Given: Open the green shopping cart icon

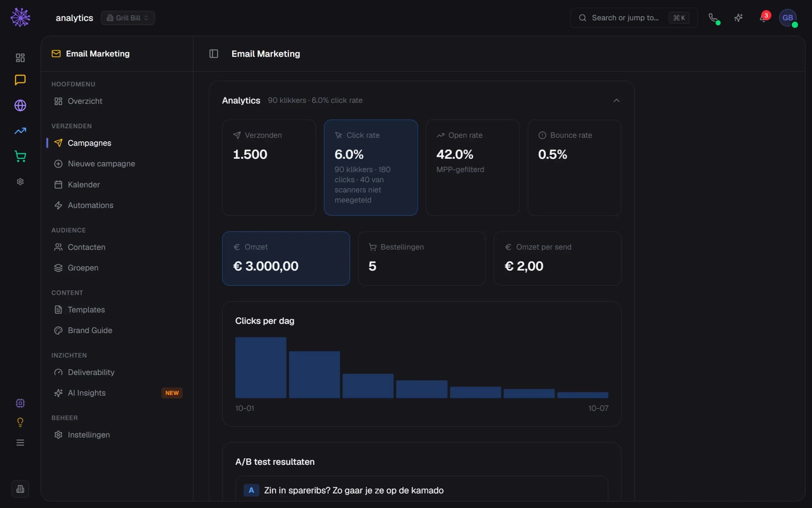Looking at the screenshot, I should [20, 156].
